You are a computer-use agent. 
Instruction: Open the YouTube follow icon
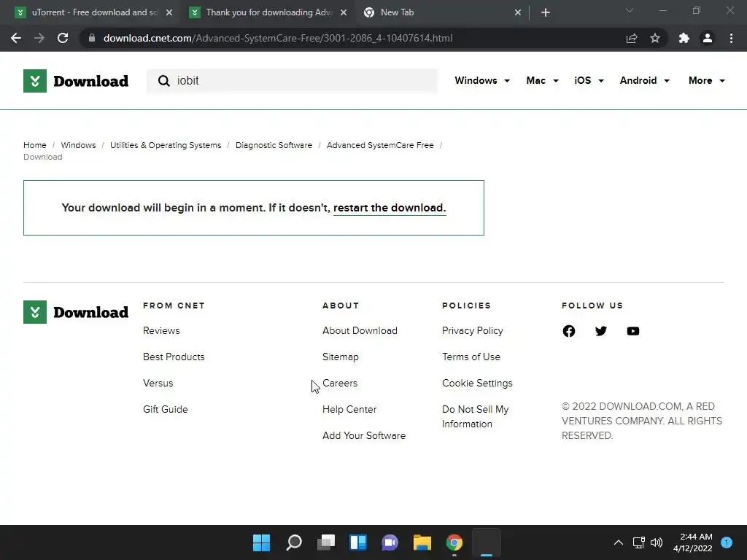point(633,331)
